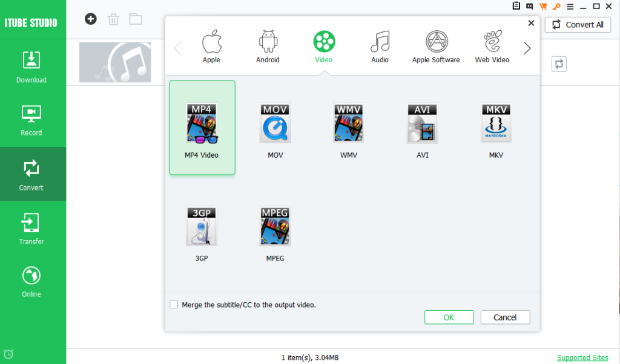Open the Supported Sites link

582,357
